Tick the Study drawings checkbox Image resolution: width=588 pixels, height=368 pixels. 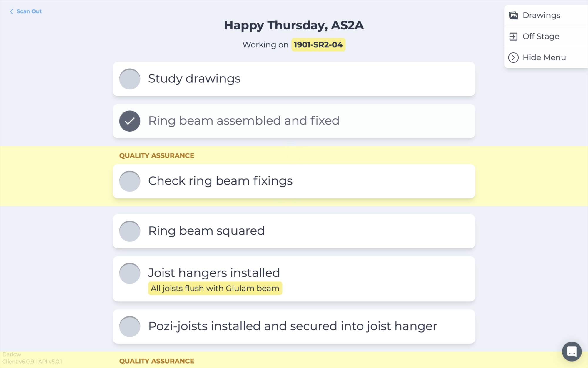click(x=130, y=79)
